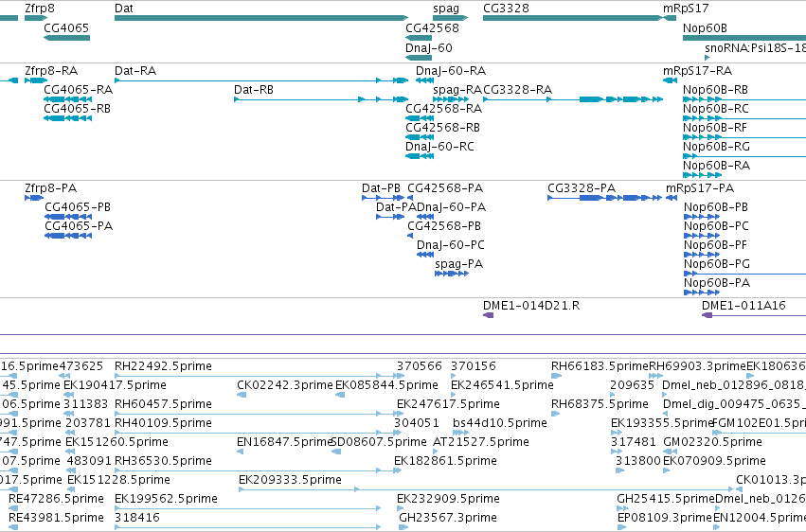This screenshot has height=532, width=806.
Task: Click the 318416 EST feature
Action: (x=248, y=527)
